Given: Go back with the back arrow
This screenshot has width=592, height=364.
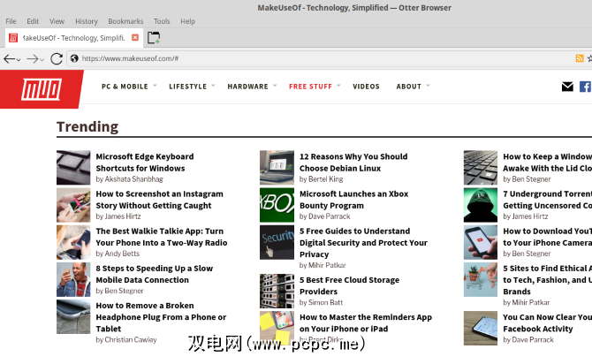Looking at the screenshot, I should [9, 58].
